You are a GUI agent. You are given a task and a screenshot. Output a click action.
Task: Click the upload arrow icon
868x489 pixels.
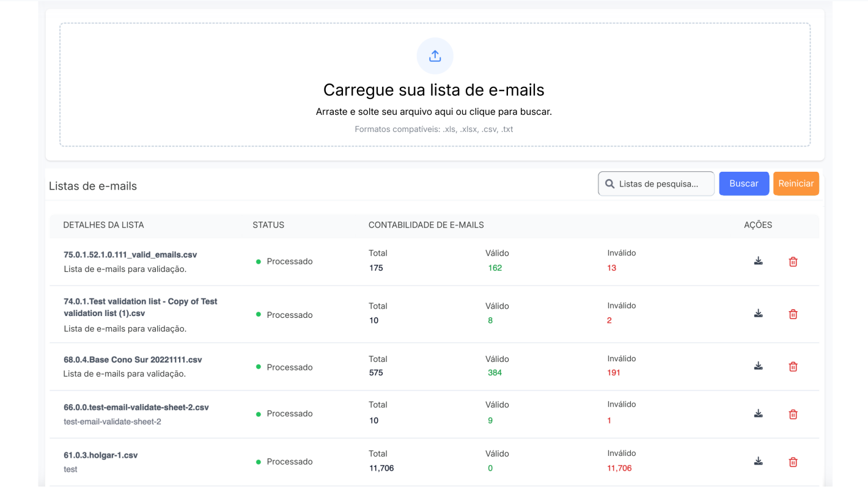click(x=435, y=56)
